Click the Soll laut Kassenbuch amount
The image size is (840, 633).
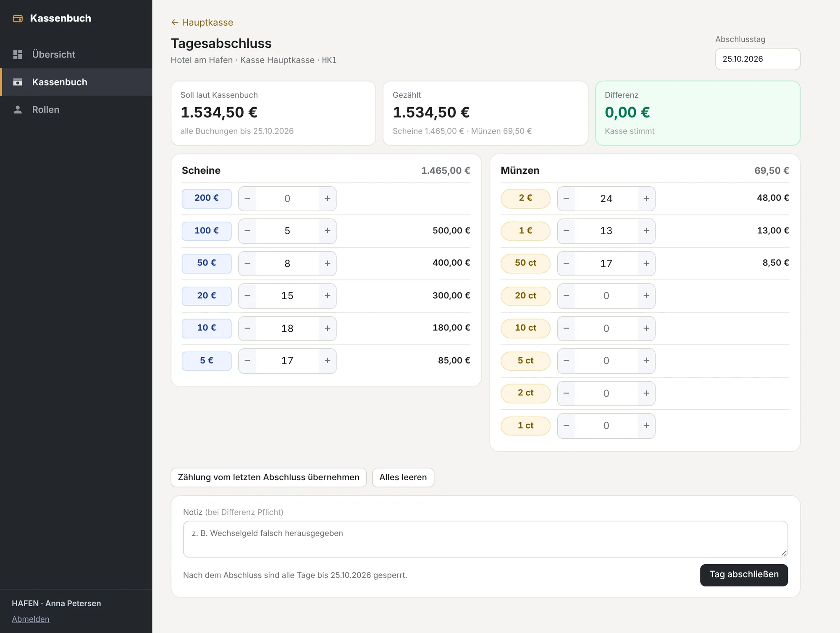point(219,112)
